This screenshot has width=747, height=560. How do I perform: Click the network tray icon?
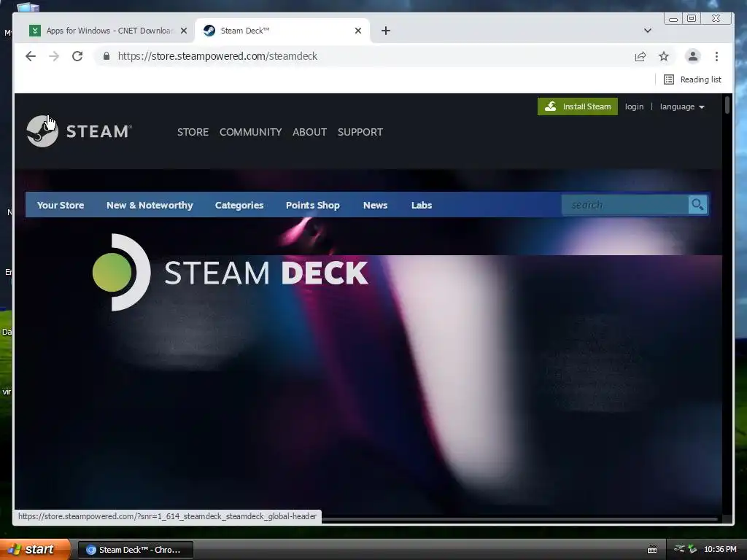(x=679, y=549)
